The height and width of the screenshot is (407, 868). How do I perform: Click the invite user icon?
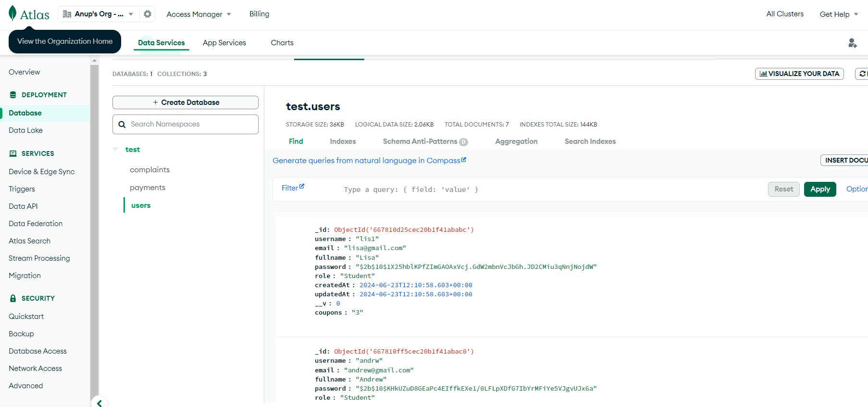tap(853, 43)
